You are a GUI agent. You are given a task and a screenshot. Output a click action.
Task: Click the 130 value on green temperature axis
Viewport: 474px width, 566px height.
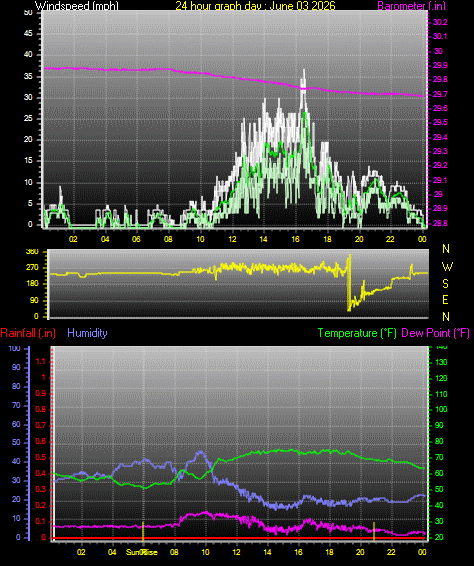[x=441, y=362]
